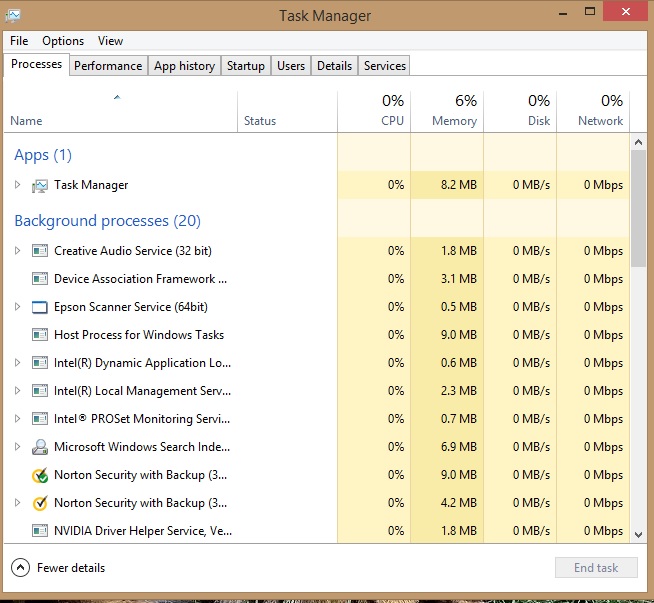654x603 pixels.
Task: Select the Host Process for Windows Tasks row
Action: pyautogui.click(x=317, y=335)
